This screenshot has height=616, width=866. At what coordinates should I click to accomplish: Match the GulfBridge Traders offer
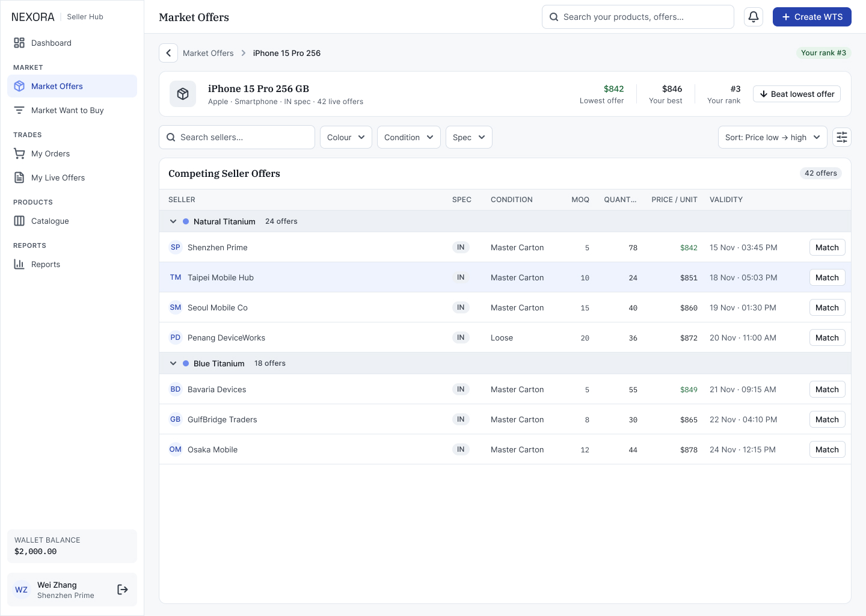point(827,419)
